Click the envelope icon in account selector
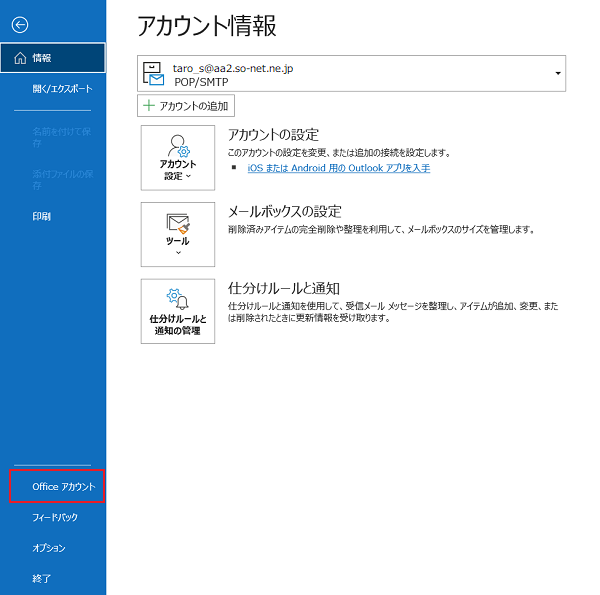Viewport: 600px width, 595px height. tap(154, 74)
